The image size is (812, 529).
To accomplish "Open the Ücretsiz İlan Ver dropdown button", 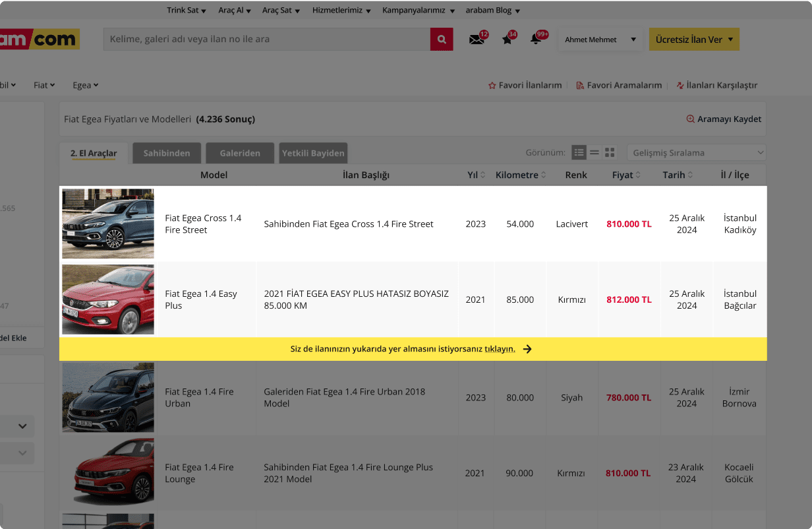I will click(694, 40).
